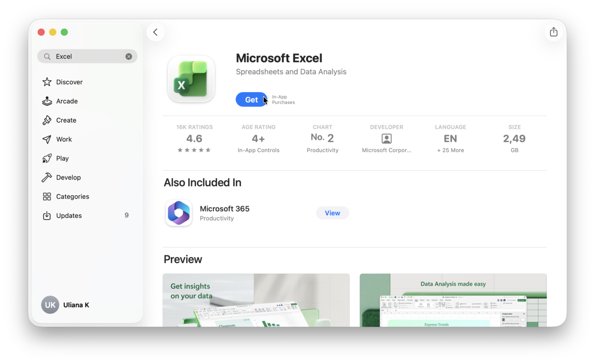Click the Microsoft 365 app icon
This screenshot has width=595, height=364.
tap(179, 213)
